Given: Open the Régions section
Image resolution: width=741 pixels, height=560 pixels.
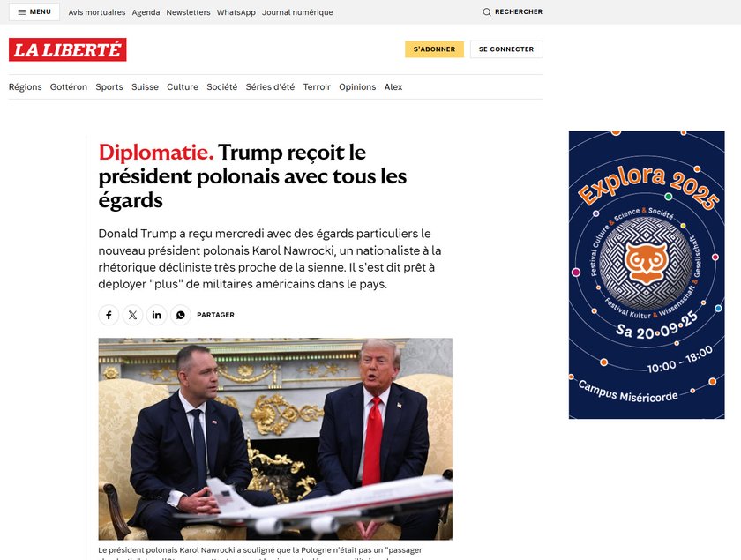Looking at the screenshot, I should (x=25, y=87).
